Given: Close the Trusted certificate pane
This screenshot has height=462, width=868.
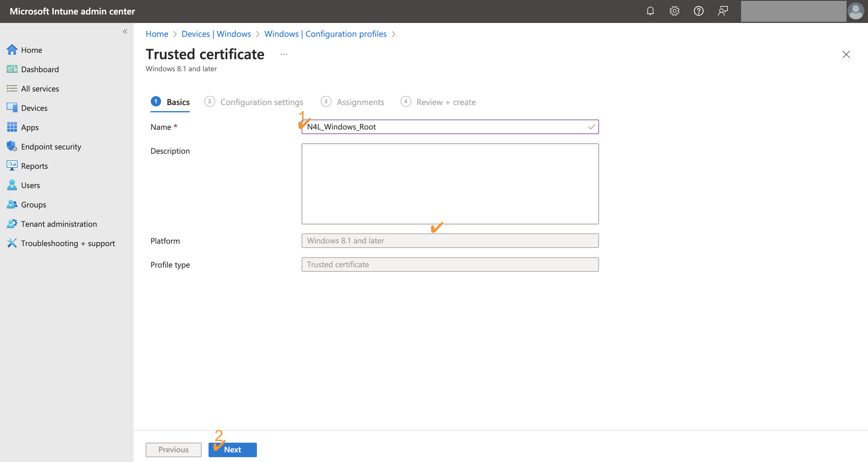Looking at the screenshot, I should click(x=846, y=54).
